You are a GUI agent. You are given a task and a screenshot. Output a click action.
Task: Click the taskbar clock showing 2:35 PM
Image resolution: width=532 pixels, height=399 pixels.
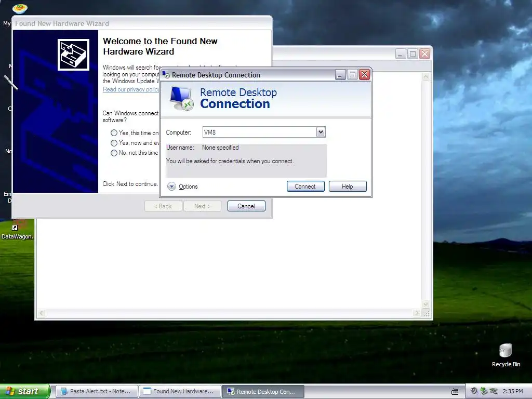click(513, 391)
